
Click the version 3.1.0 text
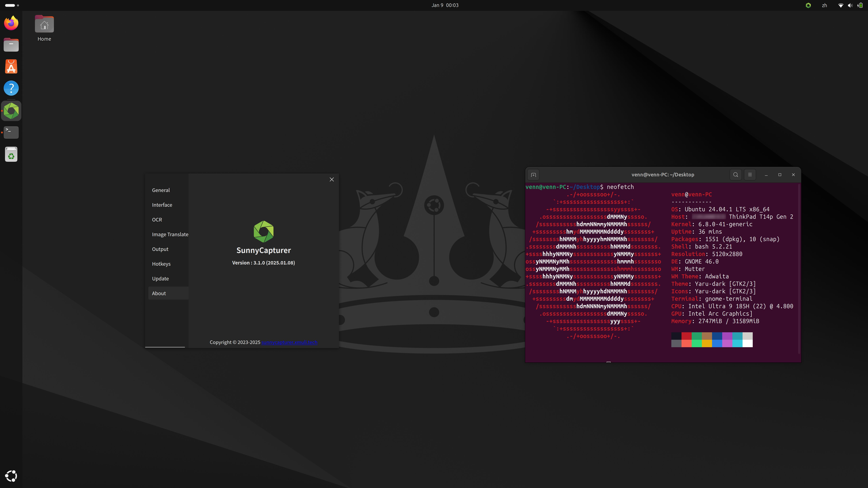[x=263, y=263]
